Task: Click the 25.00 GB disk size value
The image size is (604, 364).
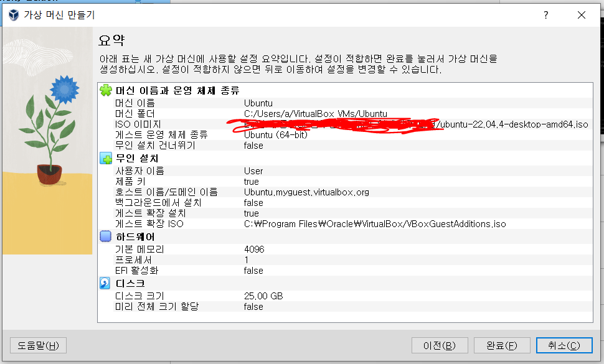Action: tap(263, 296)
